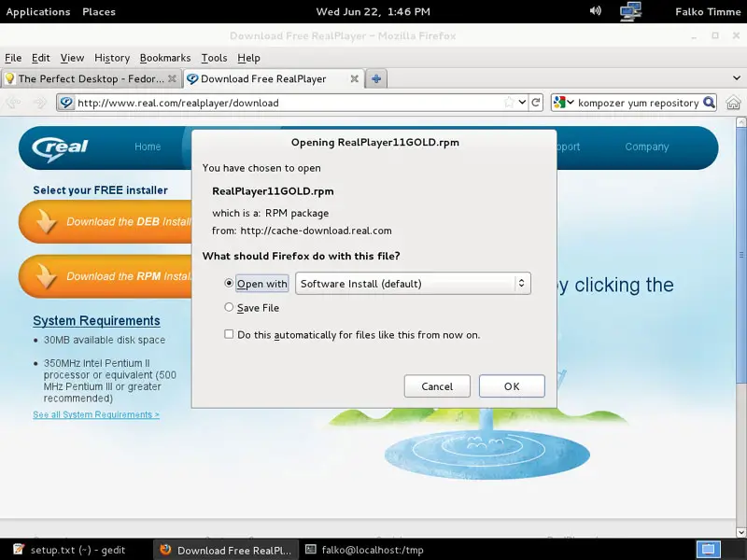
Task: Click the scrollbar down arrow
Action: click(x=741, y=532)
